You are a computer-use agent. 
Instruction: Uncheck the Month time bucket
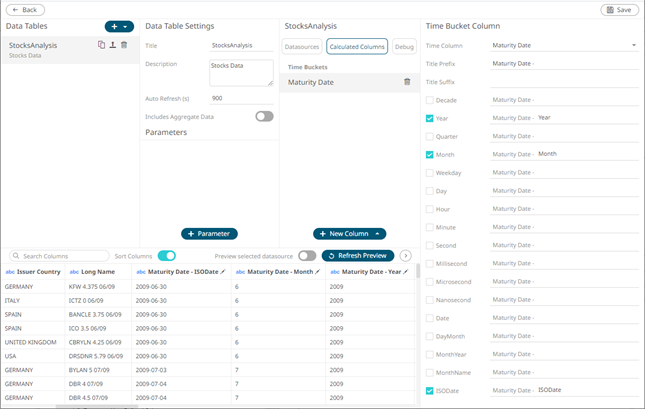[429, 154]
